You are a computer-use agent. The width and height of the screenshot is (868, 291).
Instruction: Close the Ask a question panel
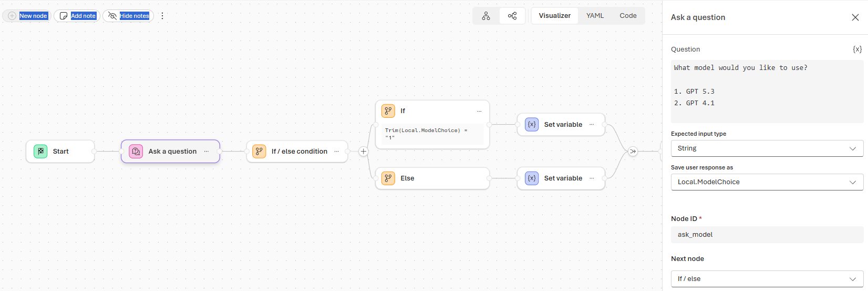(855, 17)
